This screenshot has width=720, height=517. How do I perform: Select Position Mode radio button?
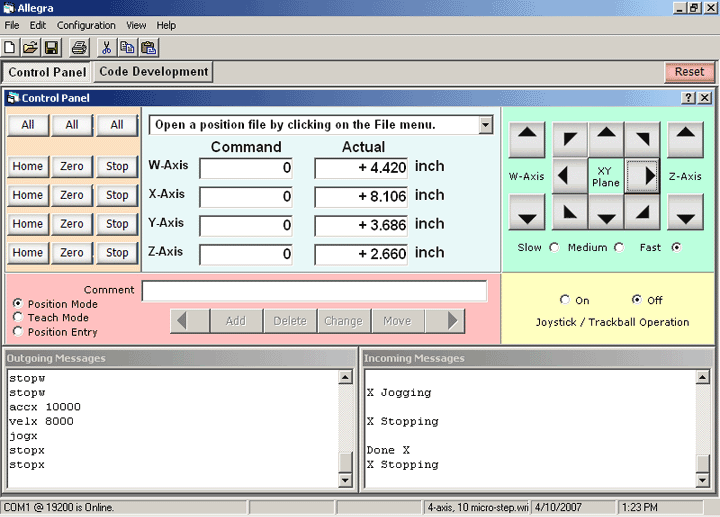(x=17, y=303)
